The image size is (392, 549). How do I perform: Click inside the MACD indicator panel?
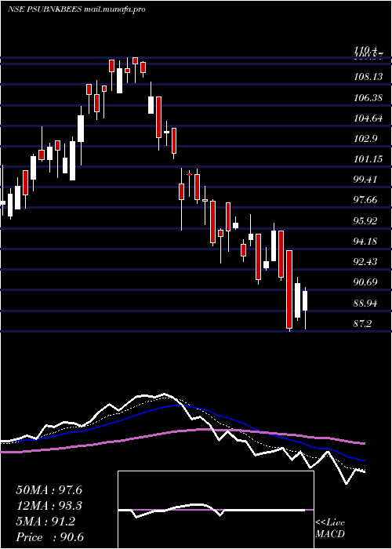[x=216, y=510]
